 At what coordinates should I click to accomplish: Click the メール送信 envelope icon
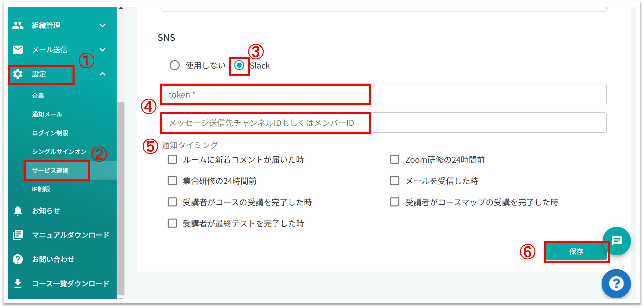click(x=18, y=49)
